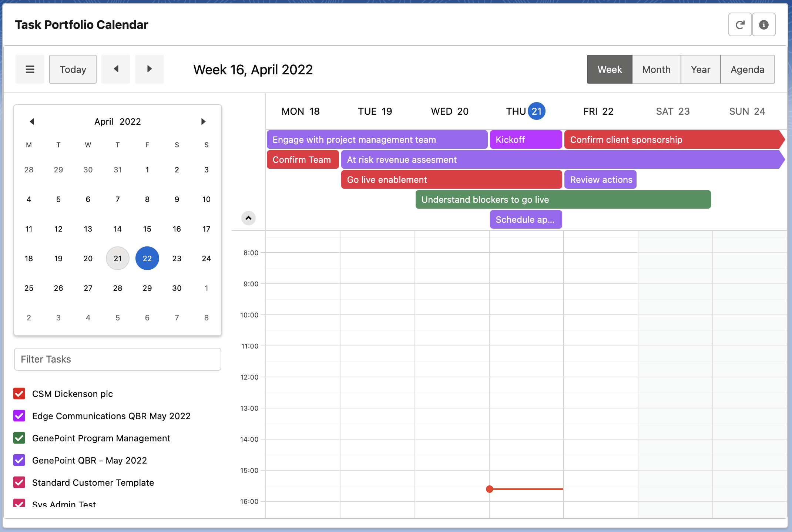The image size is (792, 532).
Task: Disable Edge Communications QBR May 2022
Action: (19, 416)
